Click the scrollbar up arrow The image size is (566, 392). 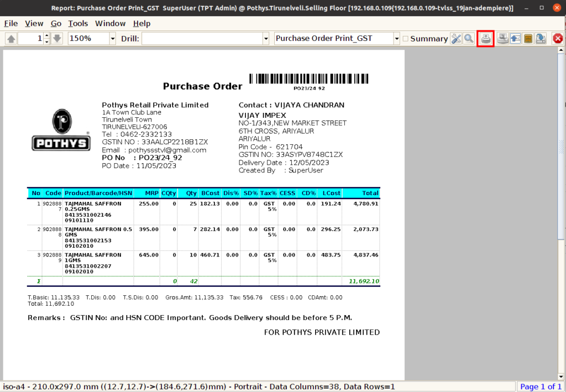pos(561,50)
